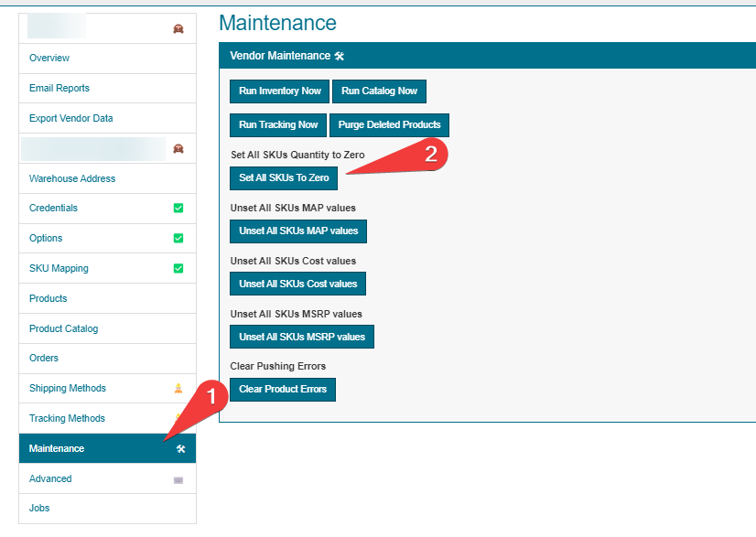Open the Product Catalog section
Viewport: 756px width, 537px height.
click(63, 328)
